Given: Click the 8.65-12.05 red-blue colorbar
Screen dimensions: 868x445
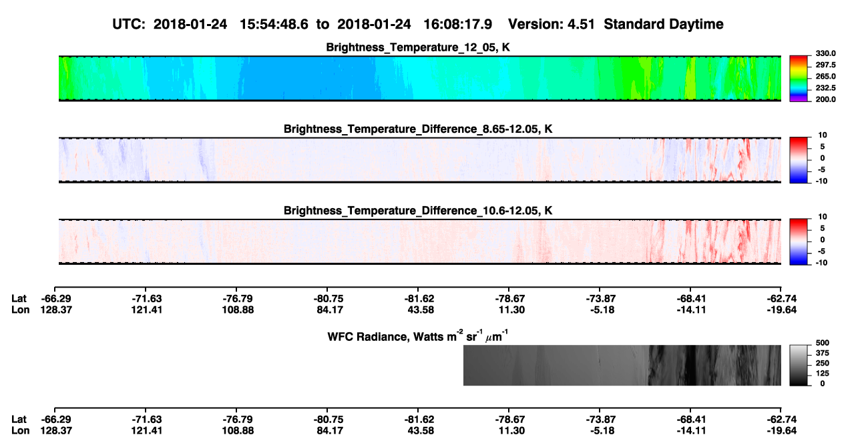Looking at the screenshot, I should [799, 160].
